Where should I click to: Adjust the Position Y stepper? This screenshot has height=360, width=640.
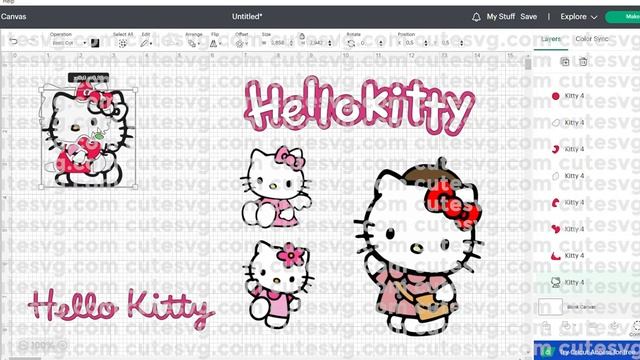point(462,43)
